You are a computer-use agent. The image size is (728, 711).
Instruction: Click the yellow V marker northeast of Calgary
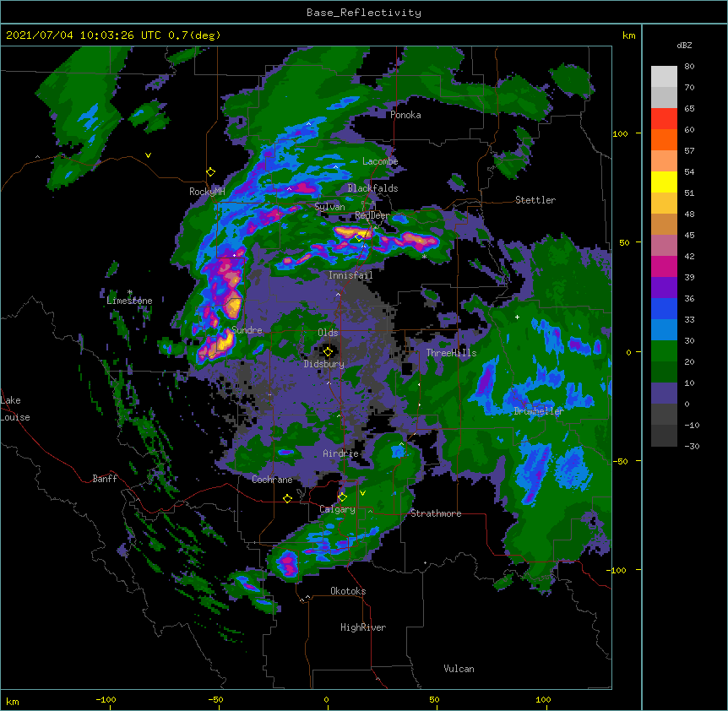pyautogui.click(x=362, y=493)
